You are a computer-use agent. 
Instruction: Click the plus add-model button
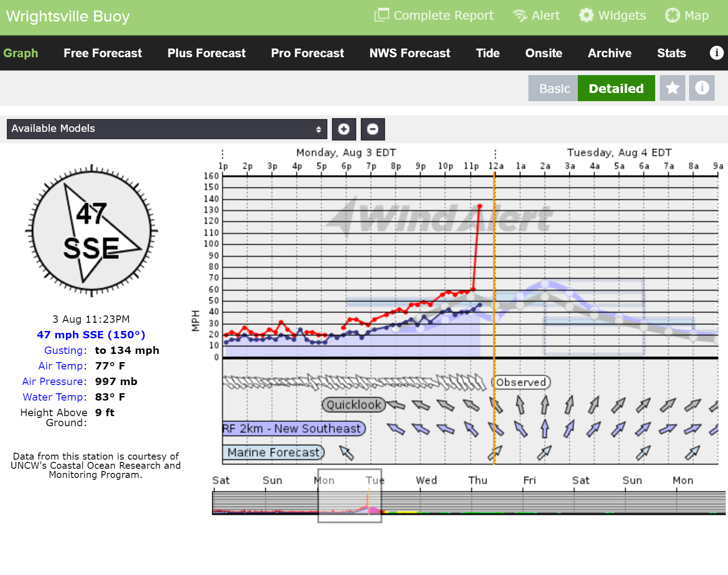[344, 129]
